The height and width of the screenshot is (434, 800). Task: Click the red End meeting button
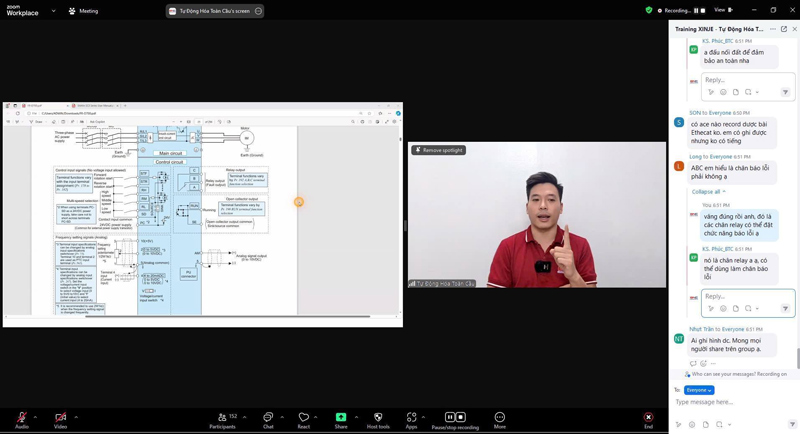coord(648,417)
